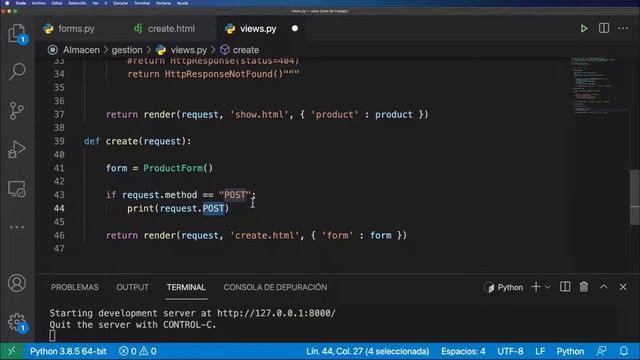
Task: Select the TERMINAL panel tab
Action: click(186, 287)
